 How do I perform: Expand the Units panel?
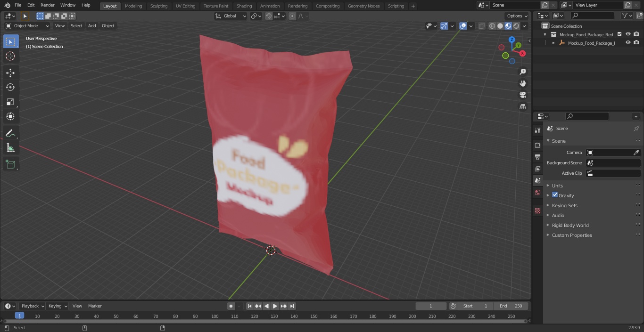click(x=557, y=186)
